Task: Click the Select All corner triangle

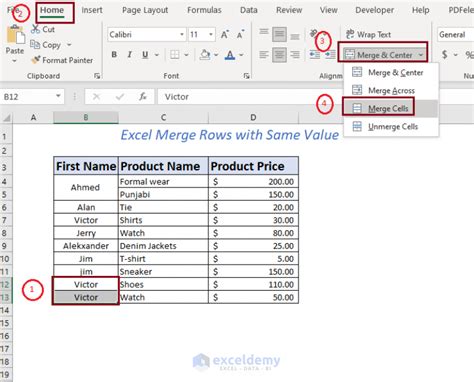Action: [x=6, y=117]
